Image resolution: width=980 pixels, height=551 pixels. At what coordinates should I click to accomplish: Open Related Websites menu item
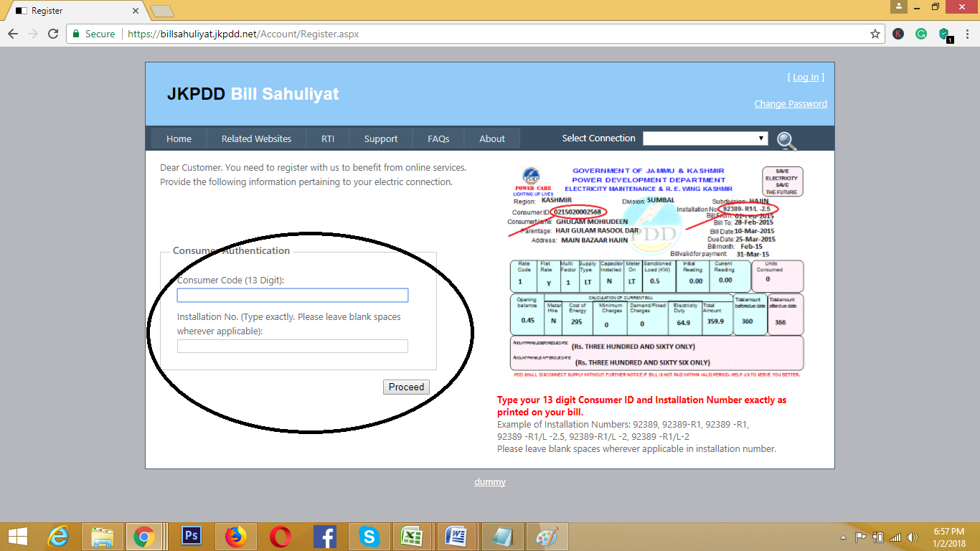[x=256, y=139]
